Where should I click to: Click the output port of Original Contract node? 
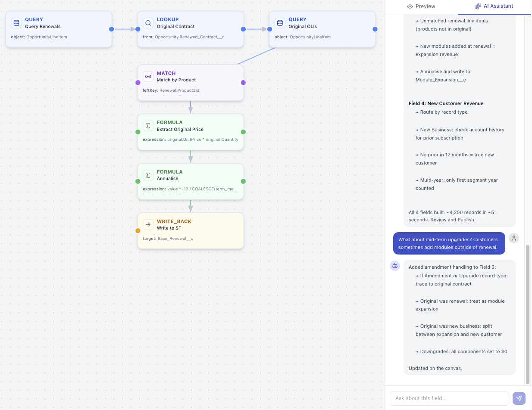(243, 29)
